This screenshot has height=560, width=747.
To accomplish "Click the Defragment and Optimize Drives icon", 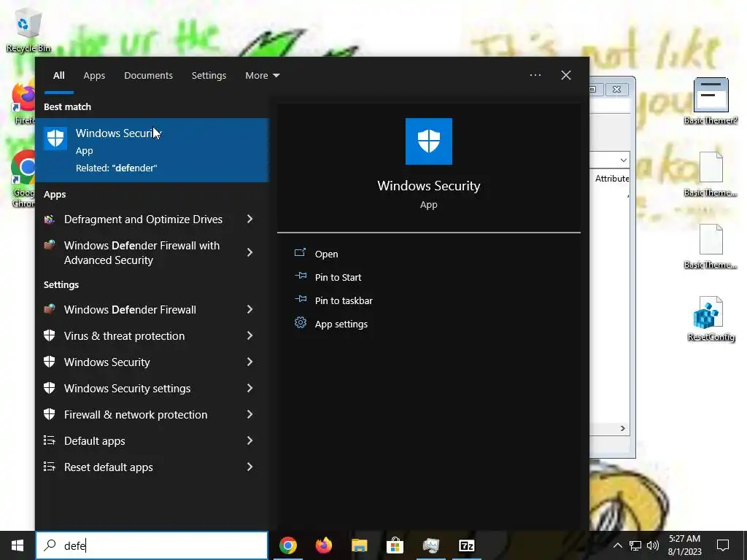I will click(50, 219).
